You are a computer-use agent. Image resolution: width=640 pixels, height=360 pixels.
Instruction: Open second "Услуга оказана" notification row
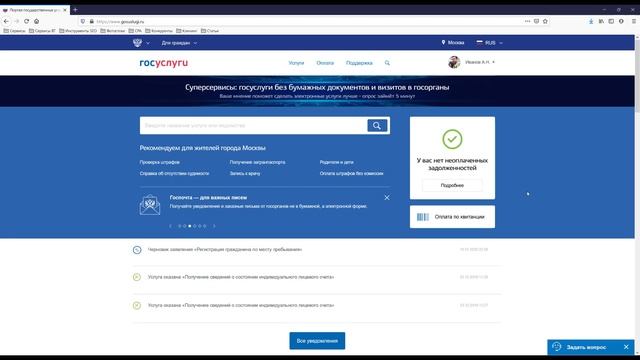click(317, 305)
